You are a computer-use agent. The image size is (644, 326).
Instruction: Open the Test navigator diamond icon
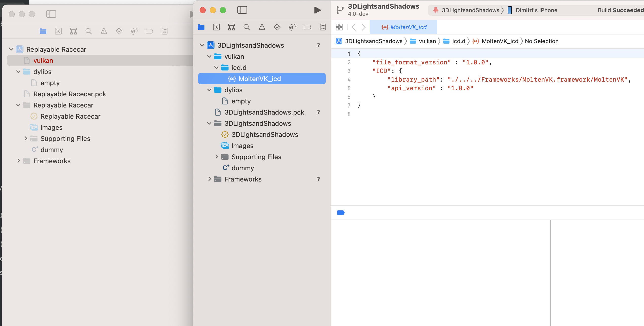pos(277,27)
